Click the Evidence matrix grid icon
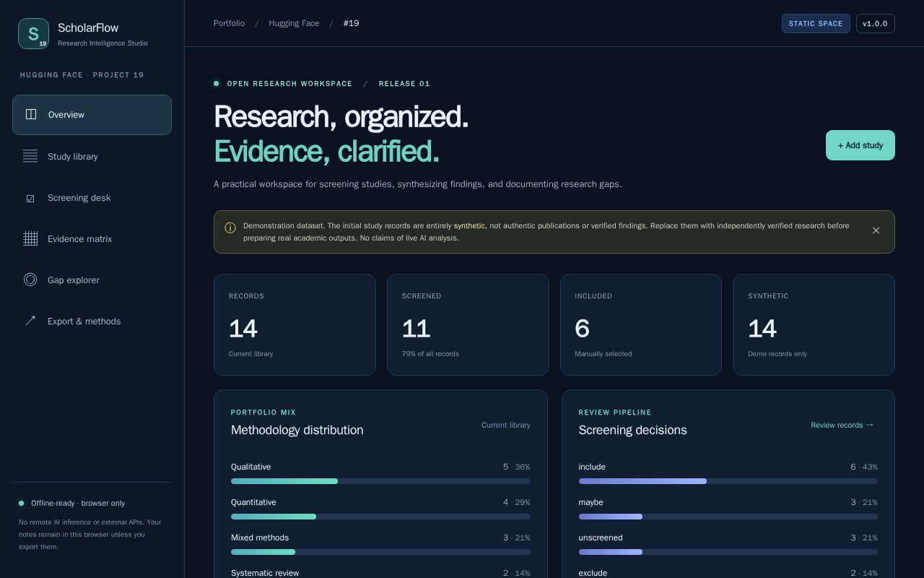Viewport: 924px width, 578px height. [x=30, y=238]
